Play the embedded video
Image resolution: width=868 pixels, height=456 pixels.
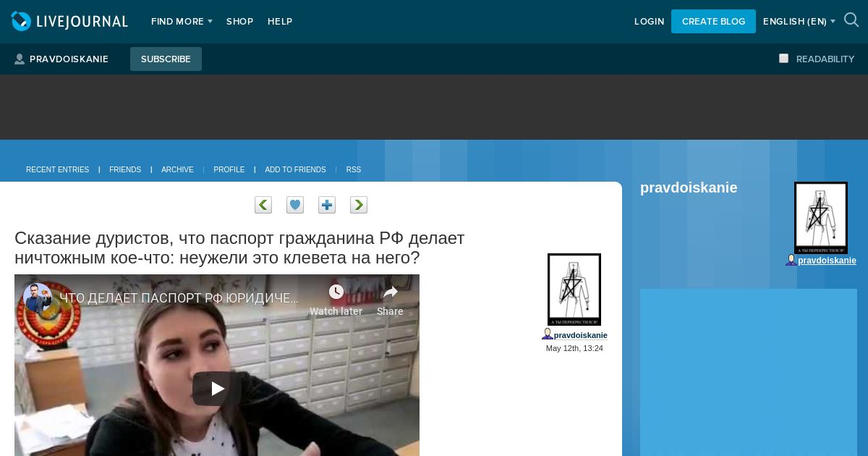coord(217,389)
